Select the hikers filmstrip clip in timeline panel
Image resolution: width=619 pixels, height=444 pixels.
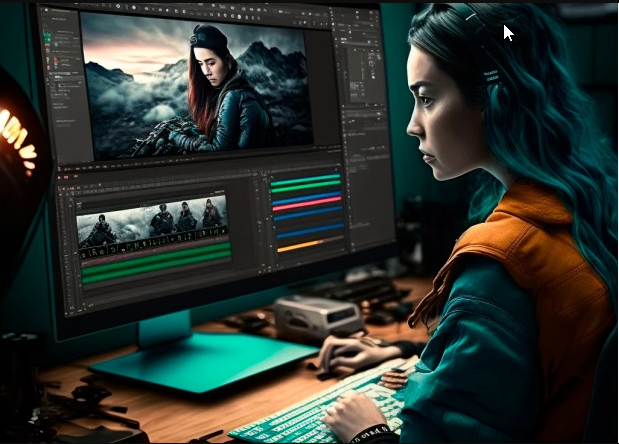152,224
